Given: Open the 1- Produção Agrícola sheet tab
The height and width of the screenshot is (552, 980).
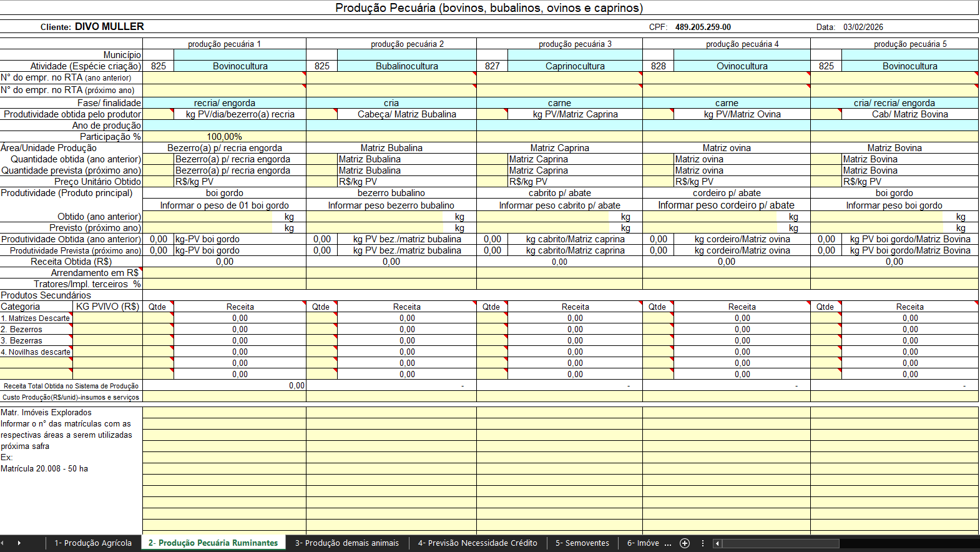Looking at the screenshot, I should point(93,543).
